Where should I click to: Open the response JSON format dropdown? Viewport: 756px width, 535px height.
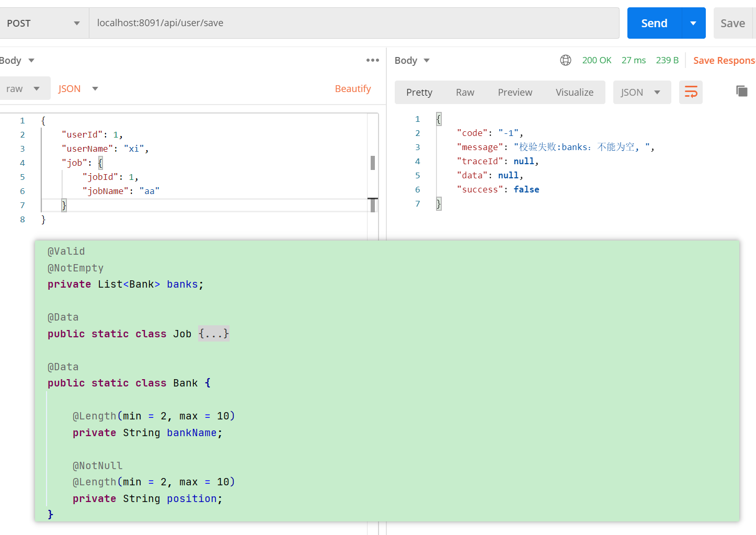coord(642,92)
